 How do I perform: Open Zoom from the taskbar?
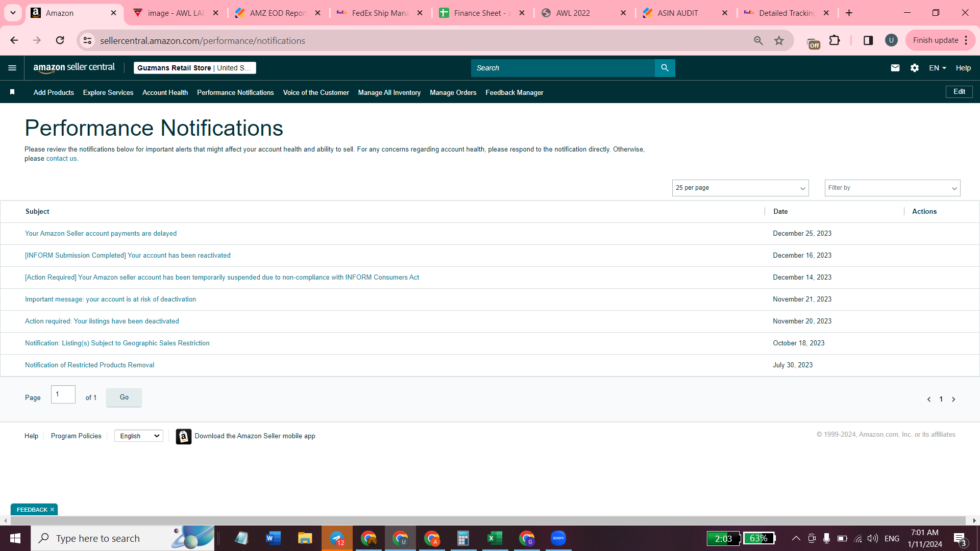(x=558, y=538)
